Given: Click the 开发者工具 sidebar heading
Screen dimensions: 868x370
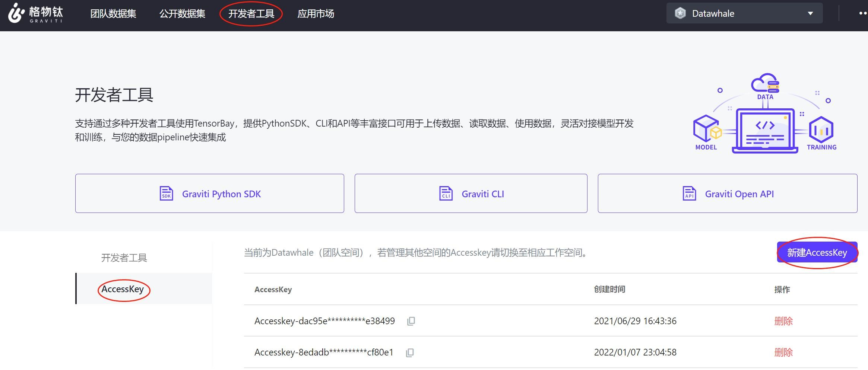Looking at the screenshot, I should 124,258.
